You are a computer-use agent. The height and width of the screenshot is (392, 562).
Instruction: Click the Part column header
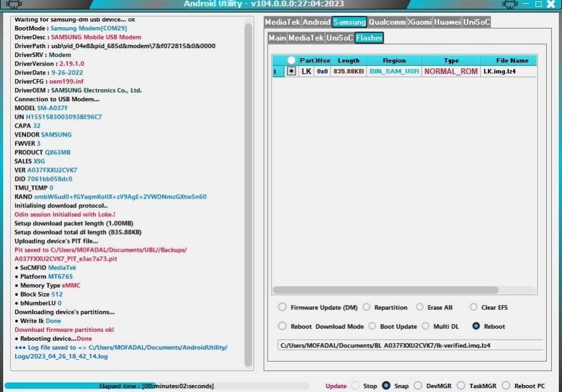point(306,61)
